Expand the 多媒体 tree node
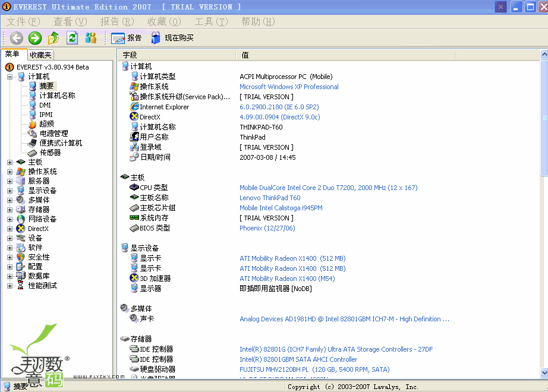Image resolution: width=548 pixels, height=392 pixels. tap(10, 200)
